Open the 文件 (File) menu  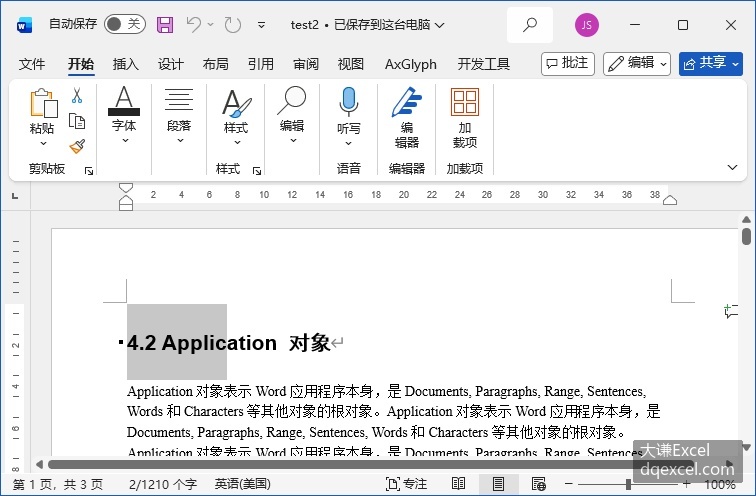[x=32, y=64]
